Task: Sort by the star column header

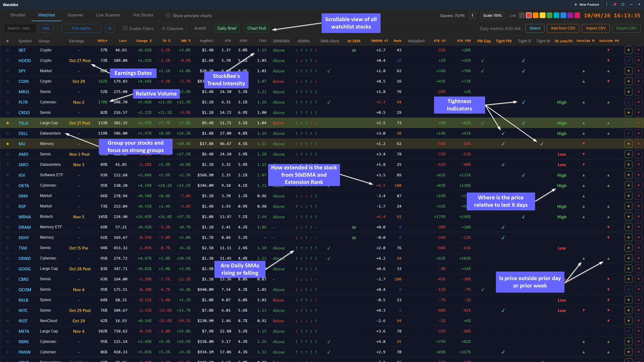Action: pyautogui.click(x=8, y=41)
